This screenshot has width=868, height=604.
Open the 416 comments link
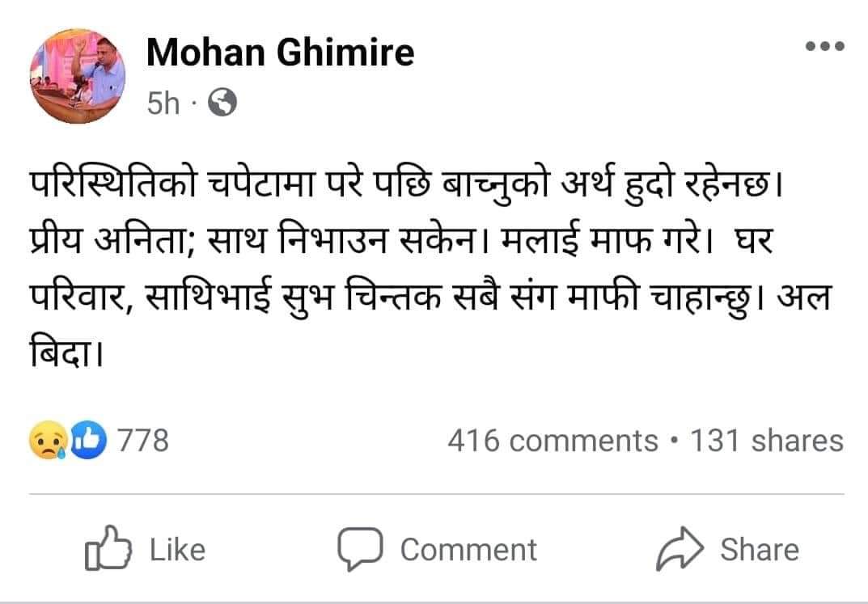[x=553, y=441]
